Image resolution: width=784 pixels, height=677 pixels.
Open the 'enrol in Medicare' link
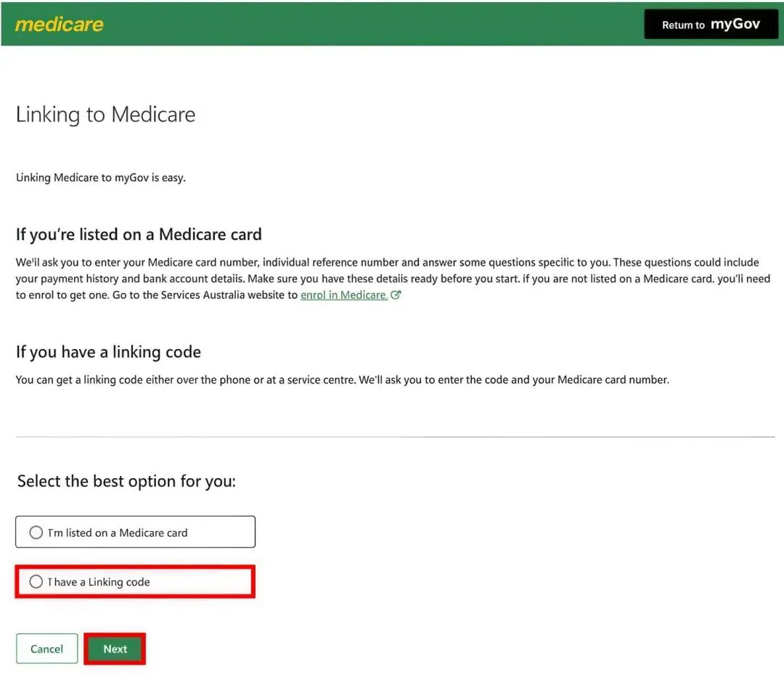[x=343, y=295]
